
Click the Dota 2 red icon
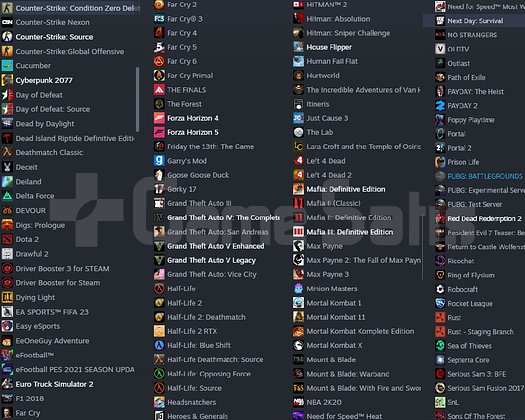coord(7,239)
